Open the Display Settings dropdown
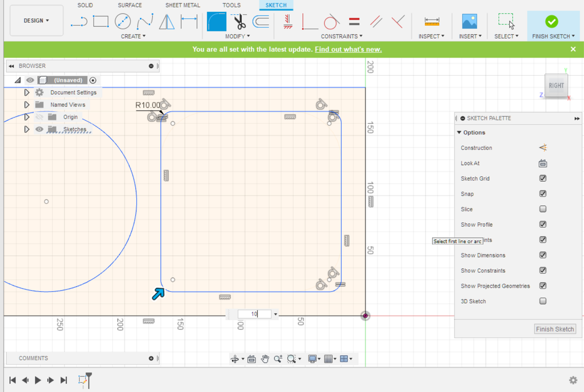The image size is (584, 392). pos(313,359)
